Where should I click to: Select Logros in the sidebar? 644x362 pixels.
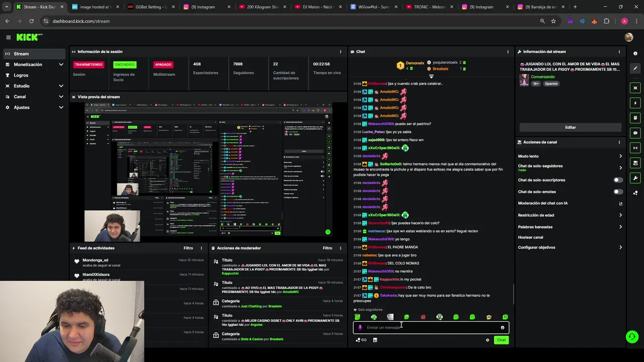(x=34, y=75)
